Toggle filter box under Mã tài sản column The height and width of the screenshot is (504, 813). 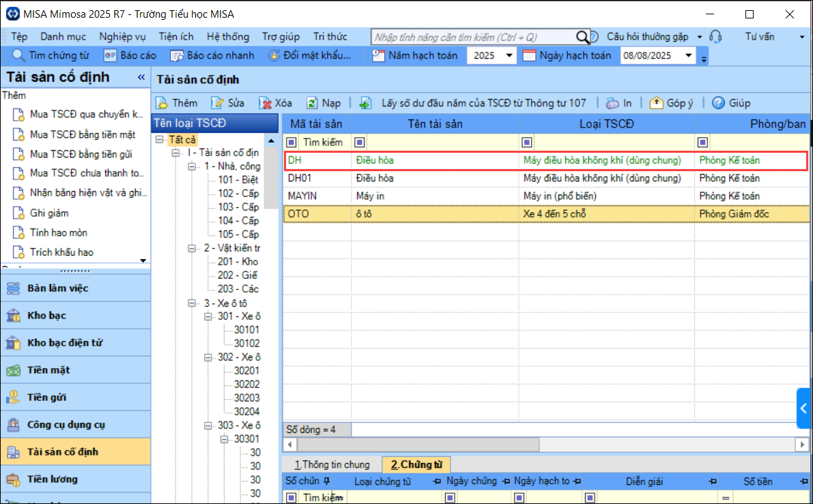tap(291, 142)
